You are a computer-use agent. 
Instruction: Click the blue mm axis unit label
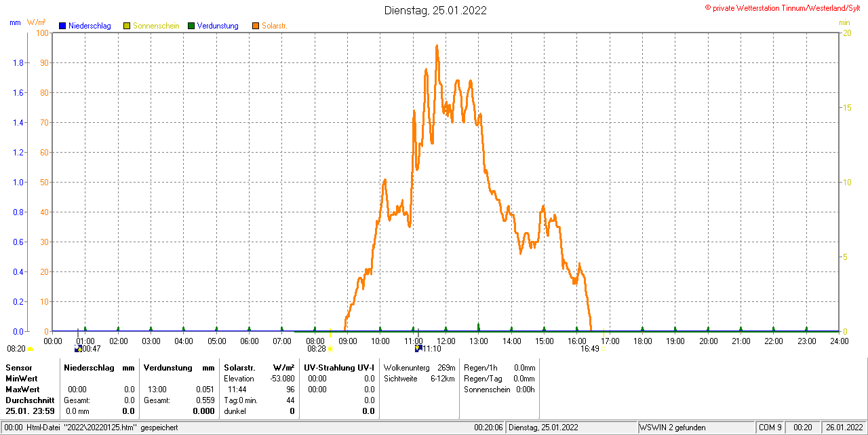(x=15, y=22)
